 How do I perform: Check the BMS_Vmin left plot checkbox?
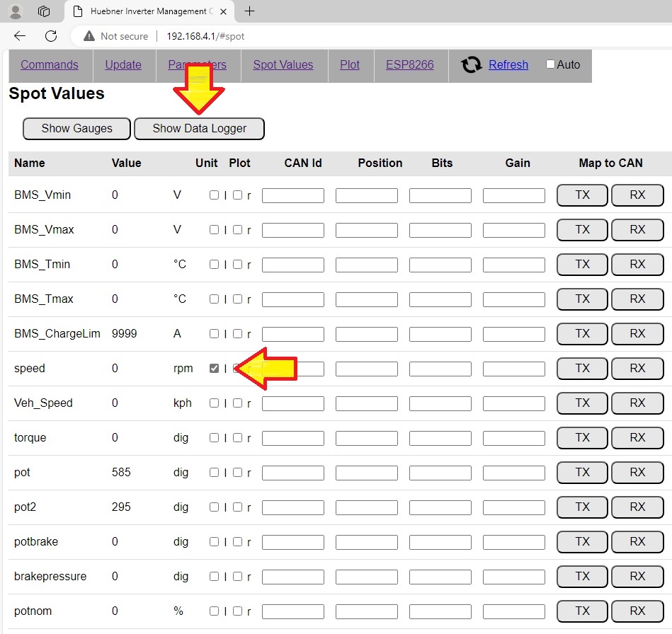tap(215, 195)
